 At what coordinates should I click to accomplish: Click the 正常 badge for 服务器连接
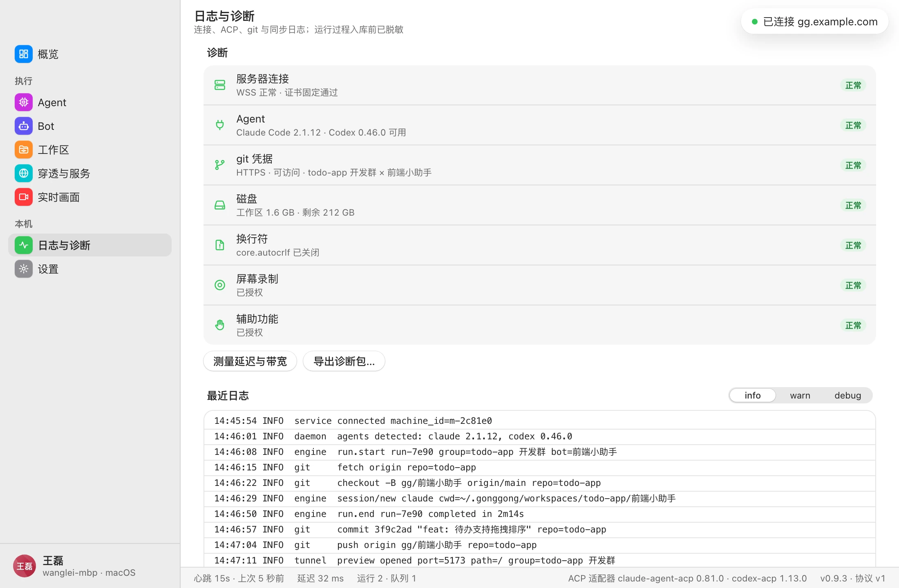853,85
